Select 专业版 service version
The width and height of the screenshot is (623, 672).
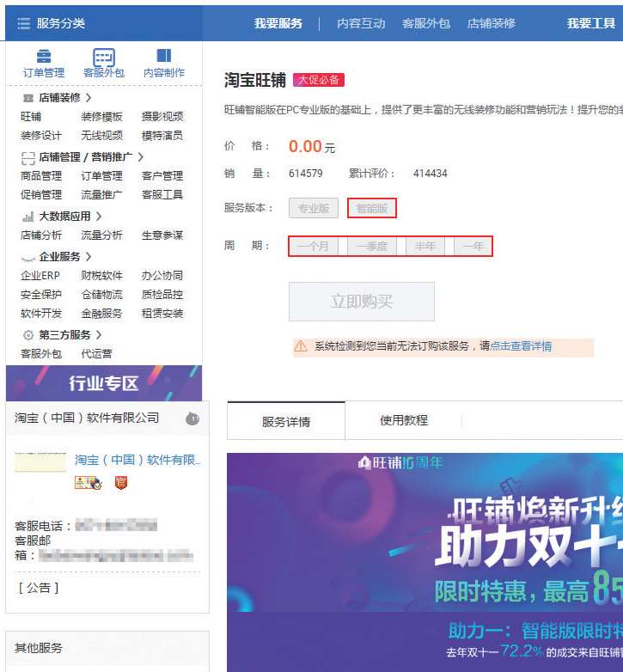(313, 208)
